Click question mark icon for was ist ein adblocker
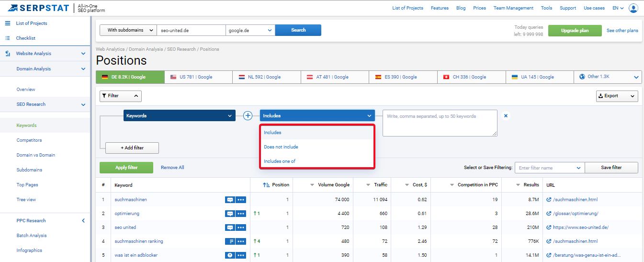644x262 pixels. pyautogui.click(x=229, y=255)
